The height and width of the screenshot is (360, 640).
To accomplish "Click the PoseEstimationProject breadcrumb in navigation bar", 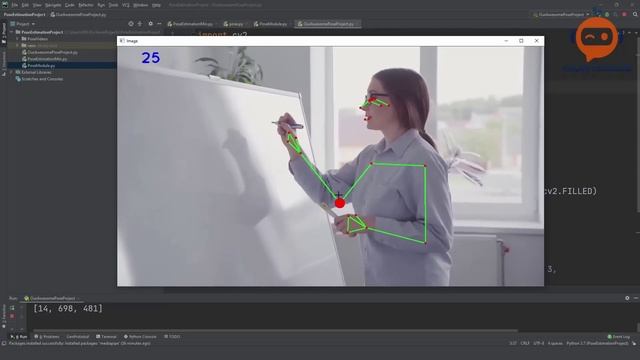I will 24,14.
